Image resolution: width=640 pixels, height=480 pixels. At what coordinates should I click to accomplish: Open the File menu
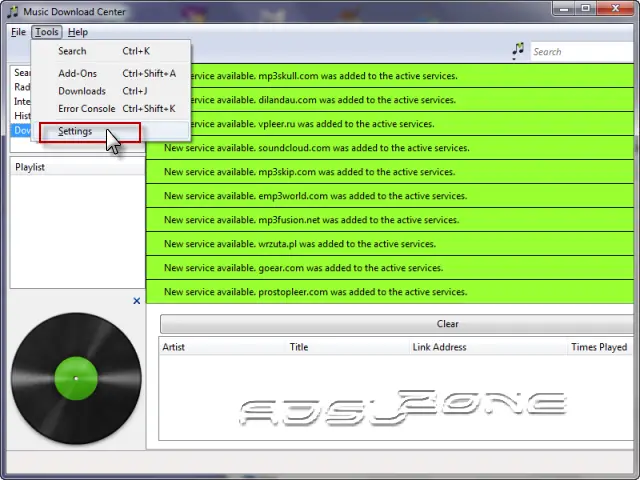[18, 32]
